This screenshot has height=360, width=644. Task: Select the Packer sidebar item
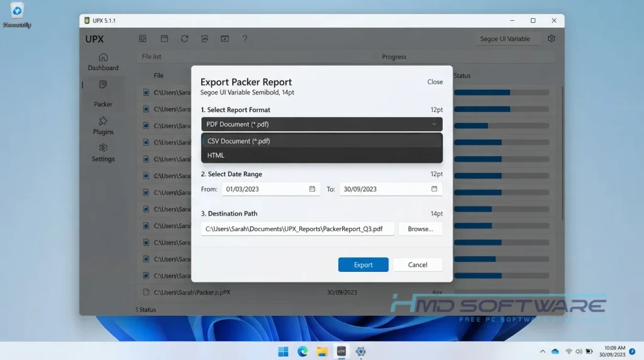[103, 94]
